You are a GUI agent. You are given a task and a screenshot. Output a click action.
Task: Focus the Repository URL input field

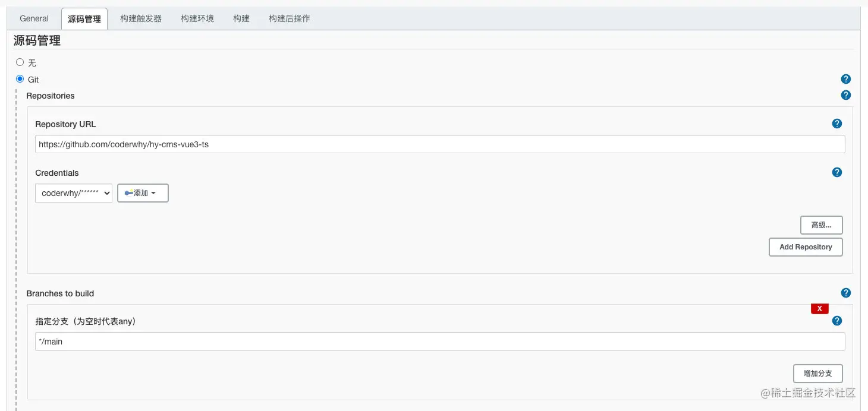[x=440, y=144]
